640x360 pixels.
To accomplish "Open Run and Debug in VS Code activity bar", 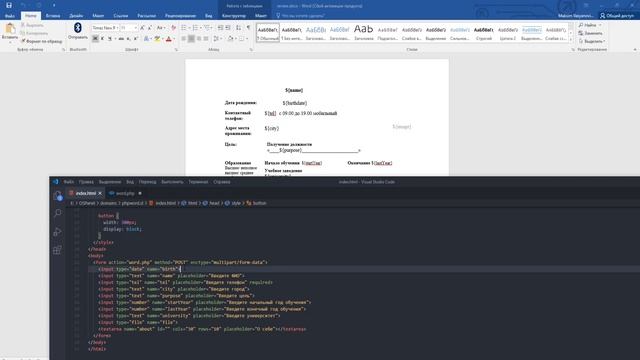I will (58, 231).
